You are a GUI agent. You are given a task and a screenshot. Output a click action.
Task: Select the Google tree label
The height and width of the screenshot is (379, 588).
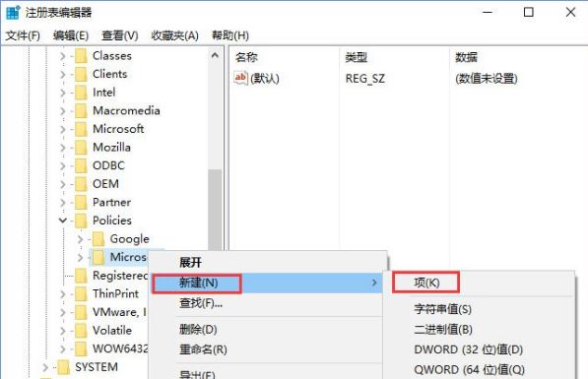coord(130,239)
